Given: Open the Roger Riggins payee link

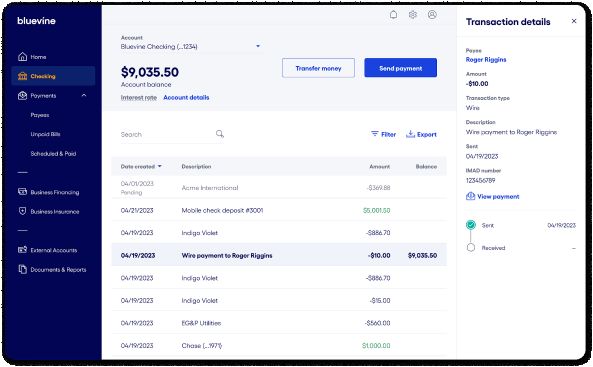Looking at the screenshot, I should coord(486,59).
